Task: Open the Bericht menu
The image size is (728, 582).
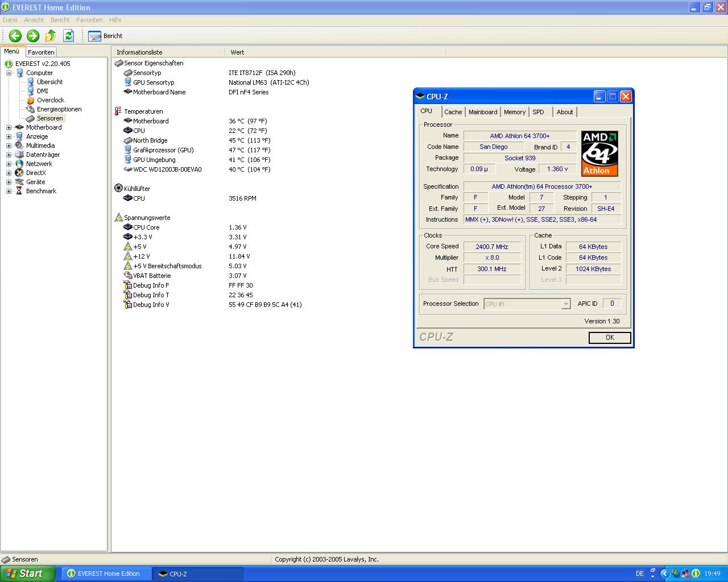Action: tap(60, 20)
